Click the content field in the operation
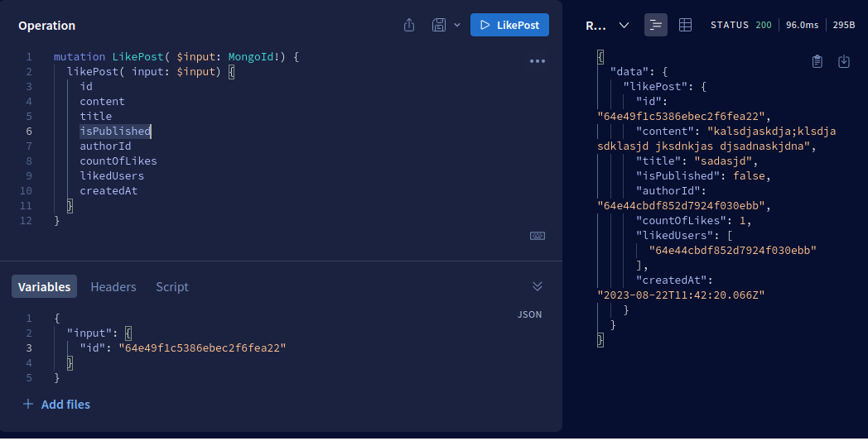 (103, 101)
